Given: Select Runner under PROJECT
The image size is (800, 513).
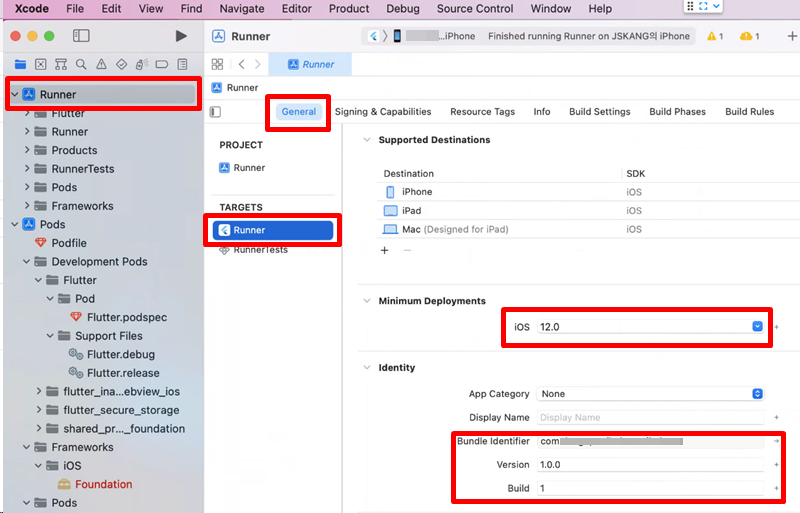Looking at the screenshot, I should click(242, 167).
